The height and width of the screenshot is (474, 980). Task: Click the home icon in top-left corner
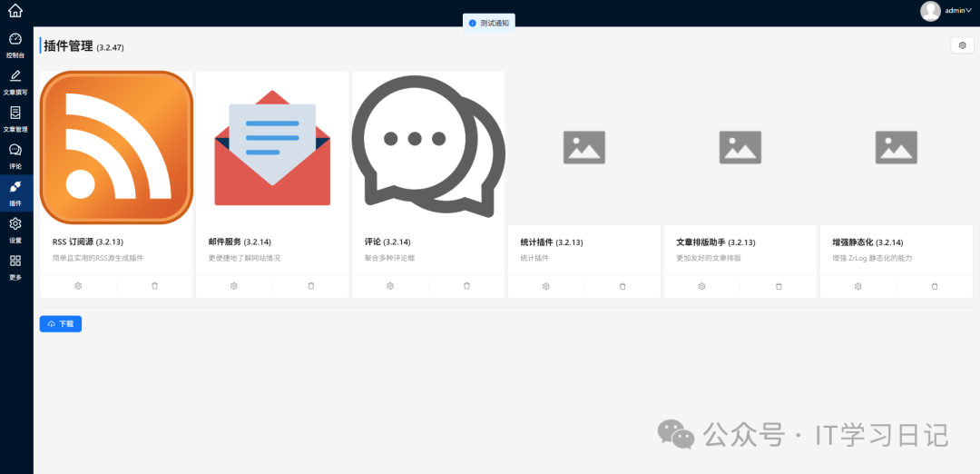[15, 11]
